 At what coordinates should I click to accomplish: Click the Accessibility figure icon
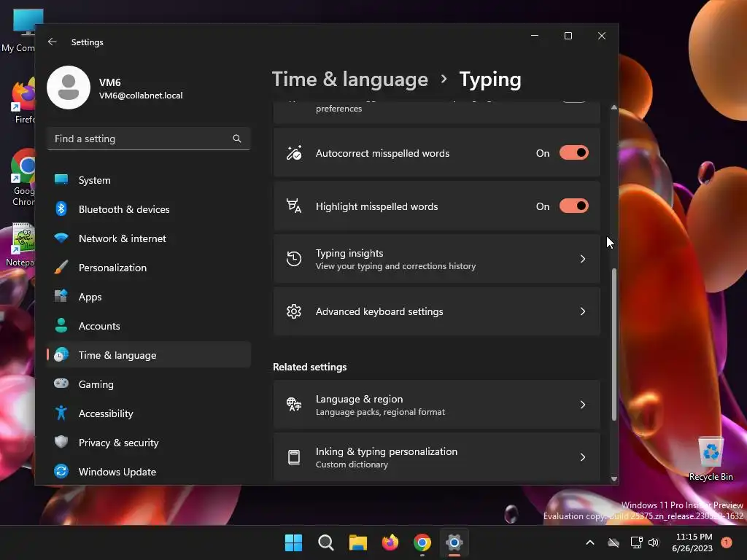point(61,413)
